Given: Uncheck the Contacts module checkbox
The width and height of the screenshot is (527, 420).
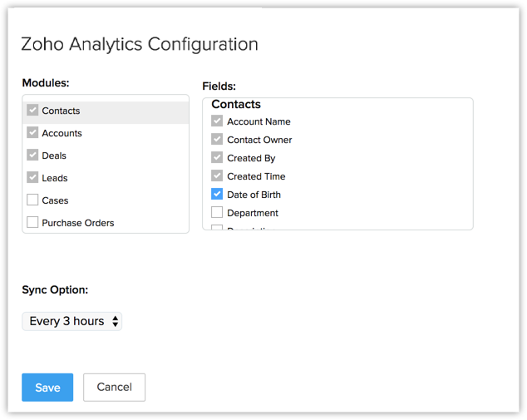Looking at the screenshot, I should (x=32, y=110).
